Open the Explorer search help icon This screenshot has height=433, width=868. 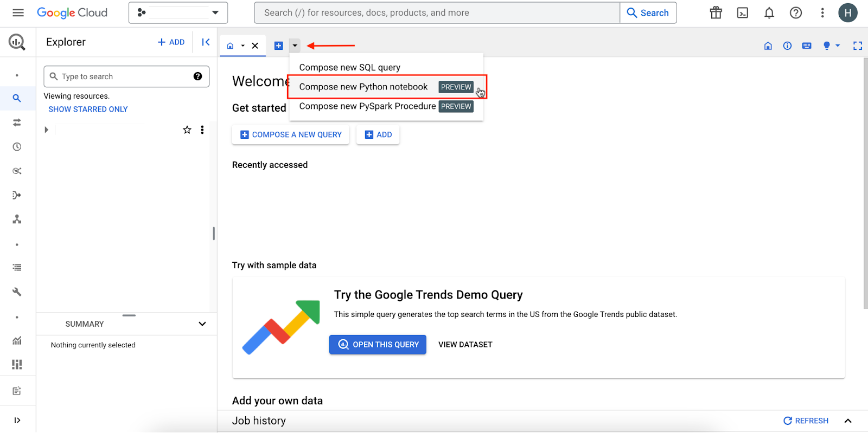(x=197, y=76)
